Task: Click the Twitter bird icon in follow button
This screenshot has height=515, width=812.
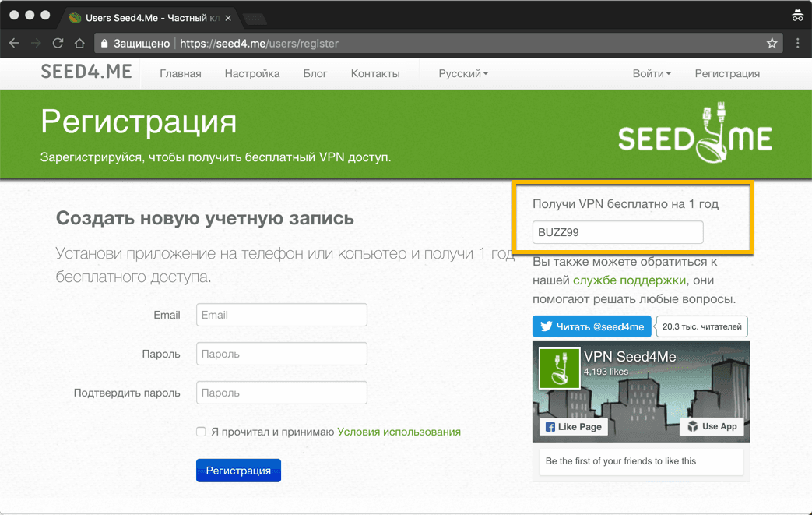Action: pyautogui.click(x=547, y=326)
